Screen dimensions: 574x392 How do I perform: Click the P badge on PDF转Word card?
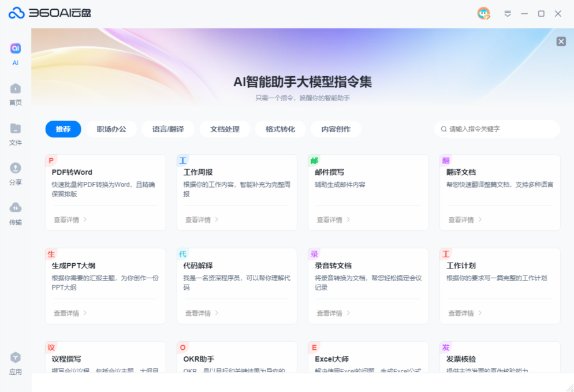[51, 160]
